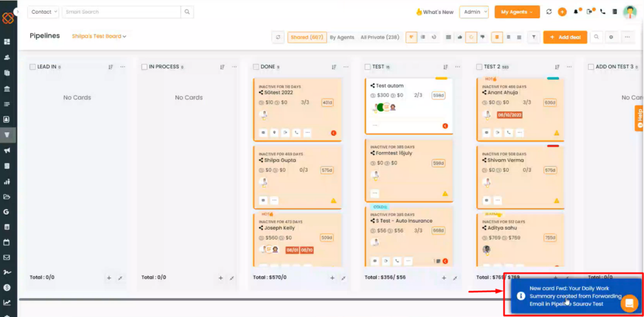The image size is (644, 317).
Task: Select the By Agents tab
Action: (341, 37)
